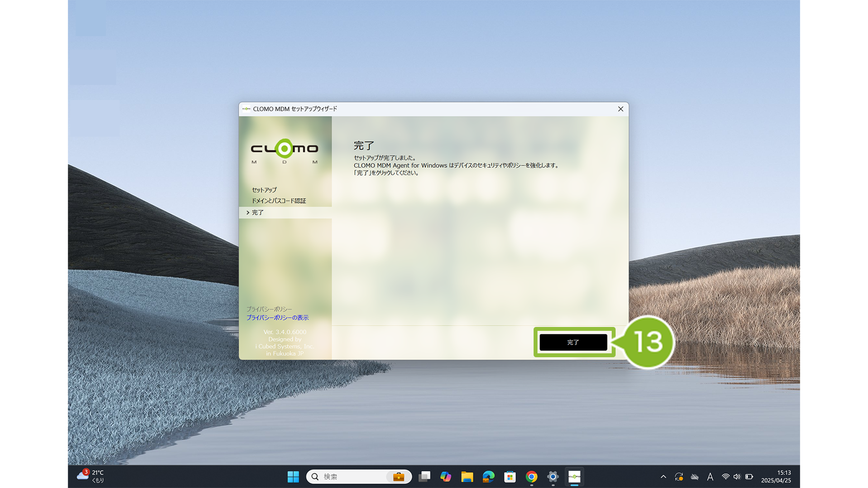Click the 完了 finish button
The height and width of the screenshot is (488, 868).
573,342
